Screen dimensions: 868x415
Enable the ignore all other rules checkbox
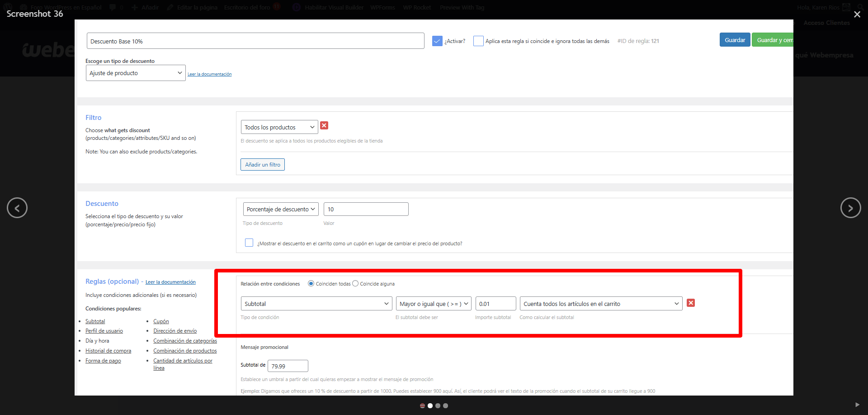pyautogui.click(x=478, y=41)
